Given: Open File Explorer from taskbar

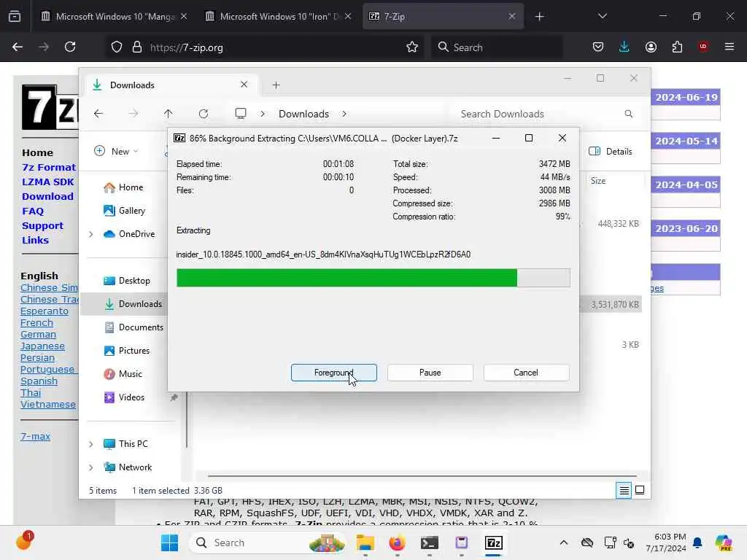Looking at the screenshot, I should tap(365, 542).
